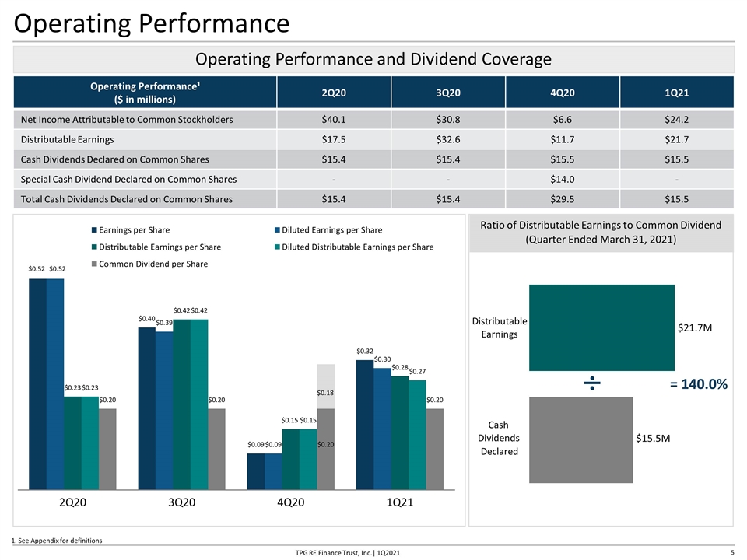
Task: Select the $0.40 data label in the 3Q20 group
Action: click(x=147, y=319)
